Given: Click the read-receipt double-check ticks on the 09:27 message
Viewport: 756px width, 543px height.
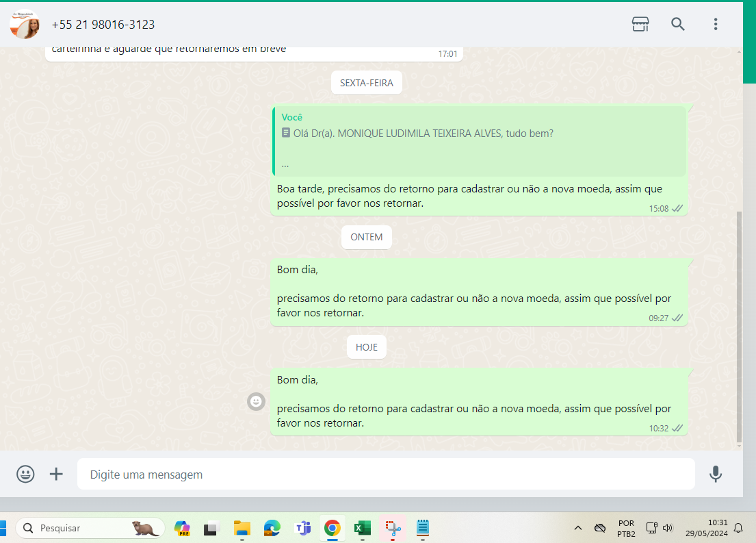Looking at the screenshot, I should [x=677, y=318].
